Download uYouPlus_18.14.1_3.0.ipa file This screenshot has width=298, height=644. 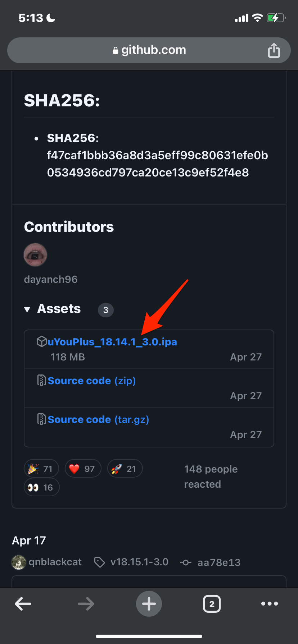coord(112,342)
